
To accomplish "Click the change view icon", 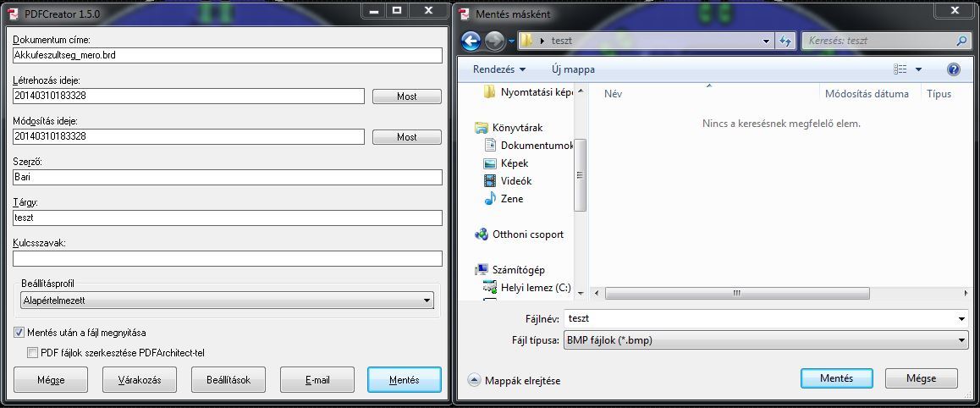I will (900, 69).
